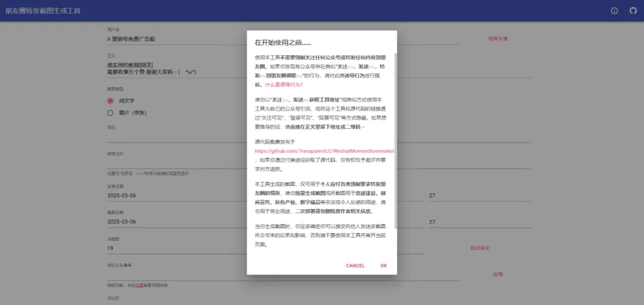644x305 pixels.
Task: Select the 图片 (单张) radio option
Action: [110, 113]
